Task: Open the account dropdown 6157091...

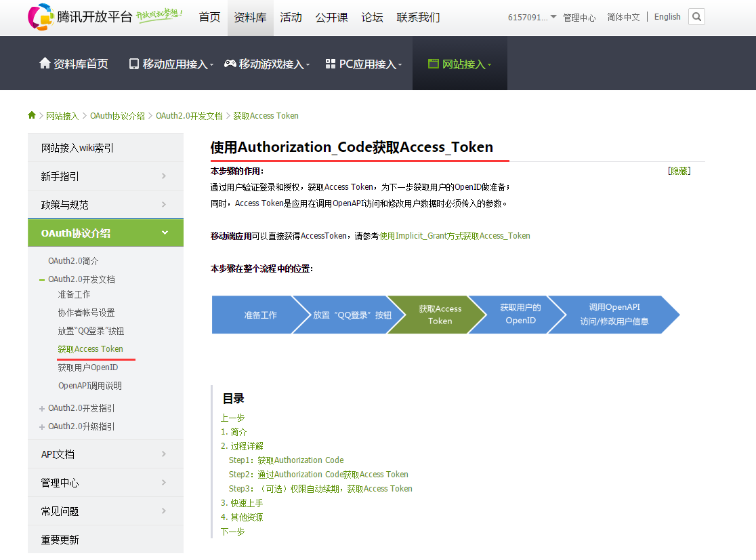Action: point(532,18)
